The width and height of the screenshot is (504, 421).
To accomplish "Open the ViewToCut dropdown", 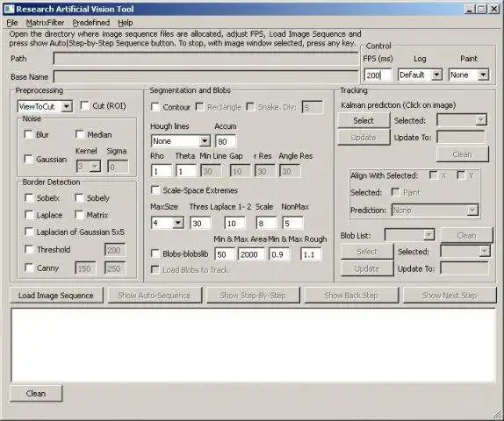I will 45,106.
